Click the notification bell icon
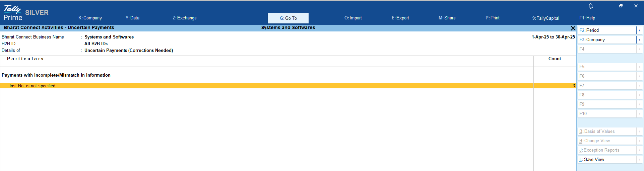 point(591,6)
